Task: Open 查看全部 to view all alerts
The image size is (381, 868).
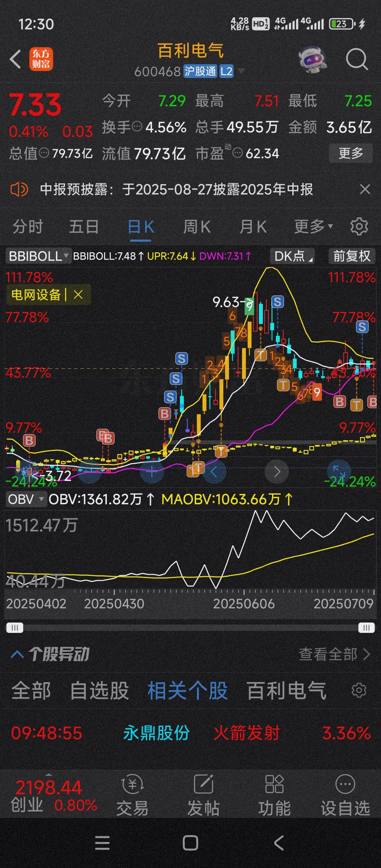Action: (x=335, y=655)
